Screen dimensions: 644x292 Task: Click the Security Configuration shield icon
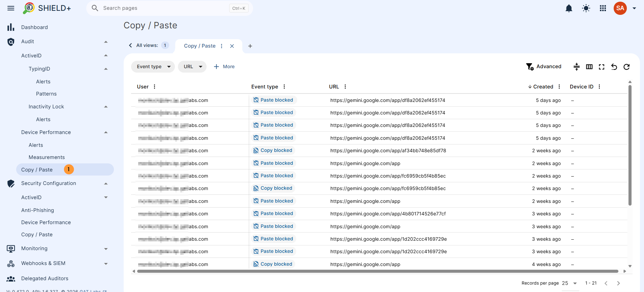[x=11, y=183]
